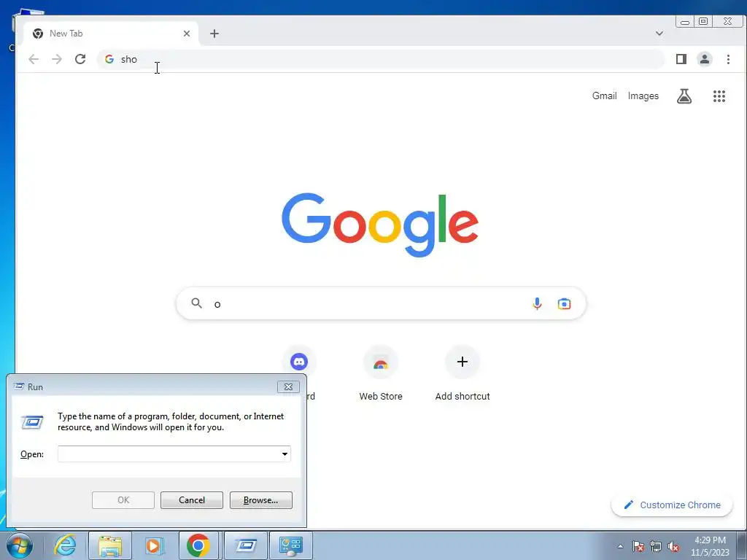The image size is (747, 560).
Task: Select the Run taskbar button
Action: click(246, 545)
